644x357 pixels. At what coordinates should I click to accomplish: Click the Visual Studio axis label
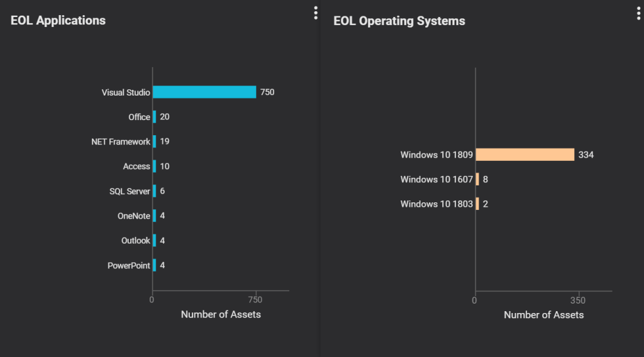(x=126, y=92)
